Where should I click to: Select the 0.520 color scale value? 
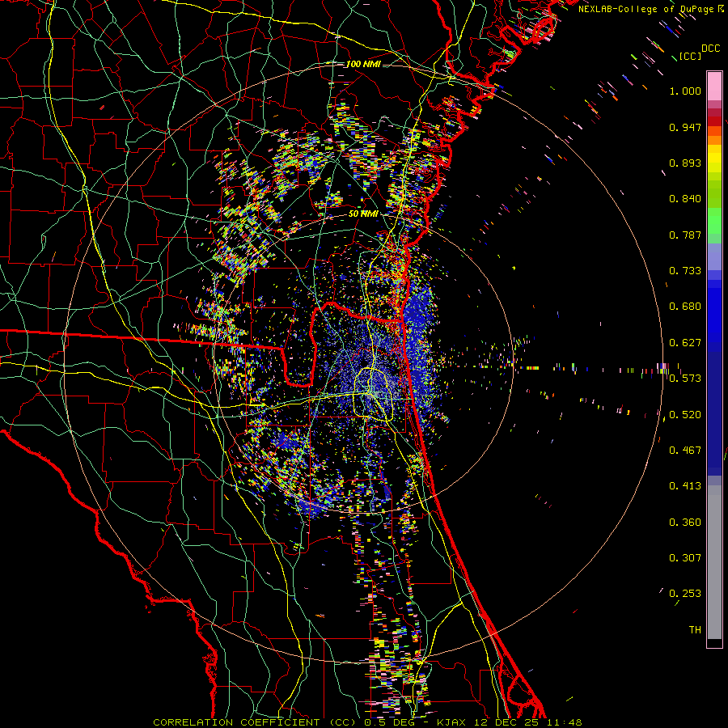[685, 415]
